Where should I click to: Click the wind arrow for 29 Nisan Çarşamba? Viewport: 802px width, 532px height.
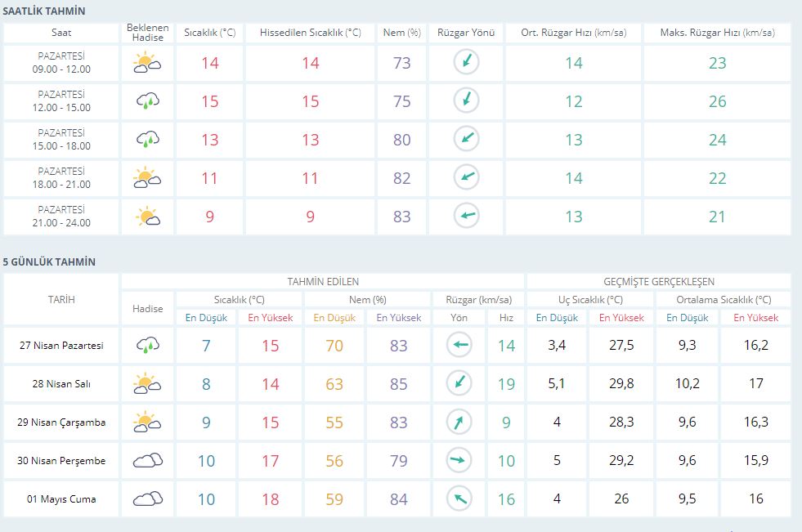pyautogui.click(x=459, y=422)
